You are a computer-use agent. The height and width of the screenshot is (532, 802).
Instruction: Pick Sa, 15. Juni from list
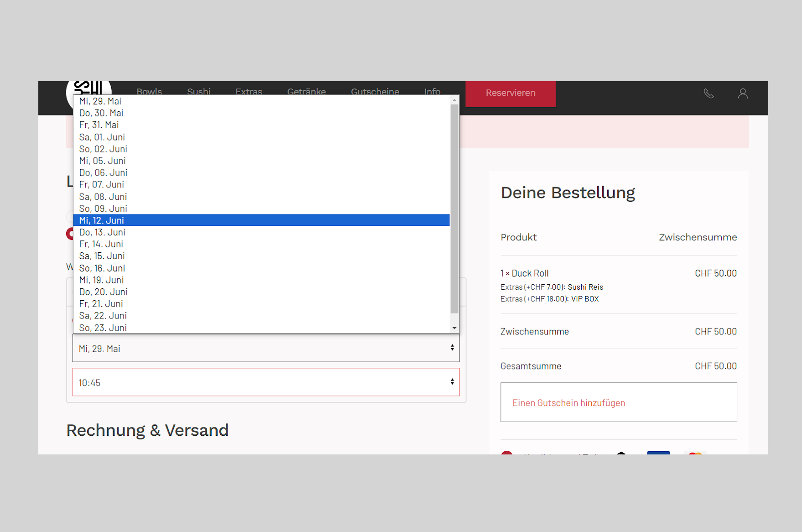(261, 256)
